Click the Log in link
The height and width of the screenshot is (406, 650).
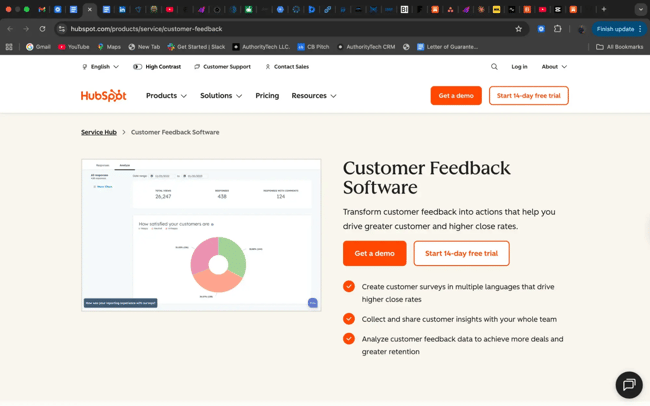click(519, 66)
